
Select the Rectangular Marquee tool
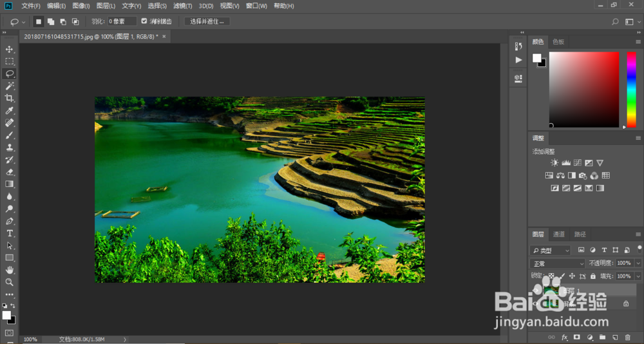pyautogui.click(x=9, y=61)
